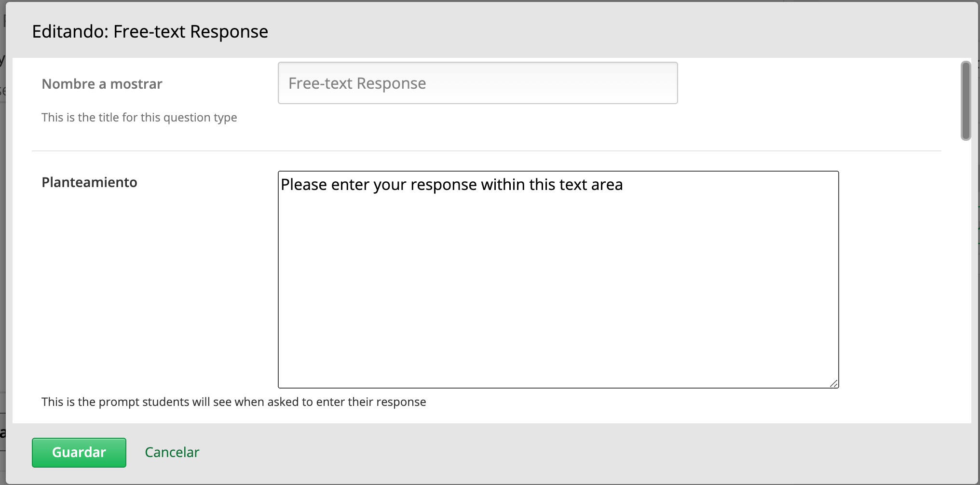Click the Planteamiento label
The height and width of the screenshot is (485, 980).
click(x=89, y=182)
